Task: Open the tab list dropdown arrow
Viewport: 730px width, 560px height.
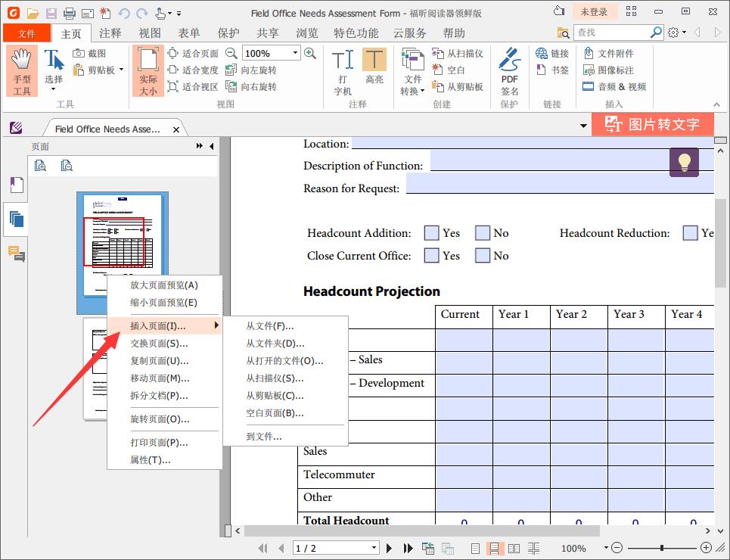Action: click(x=583, y=126)
